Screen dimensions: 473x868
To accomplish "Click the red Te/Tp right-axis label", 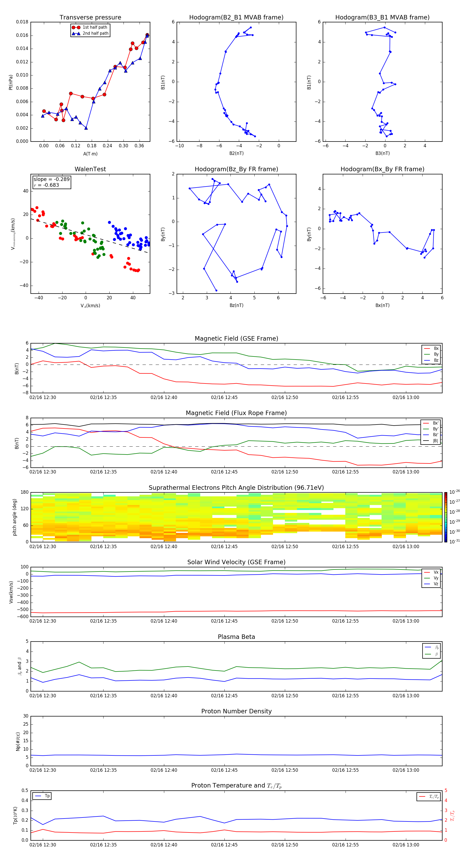I will click(453, 816).
